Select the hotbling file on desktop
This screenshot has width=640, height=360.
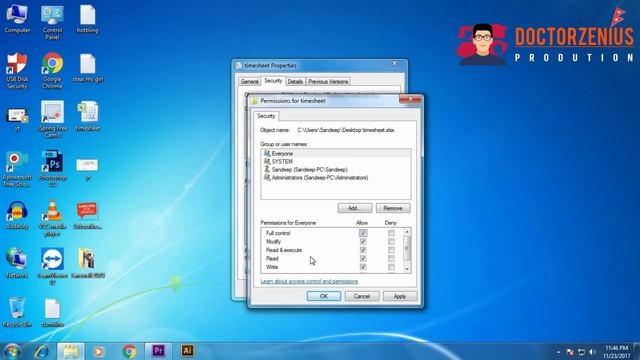click(87, 19)
